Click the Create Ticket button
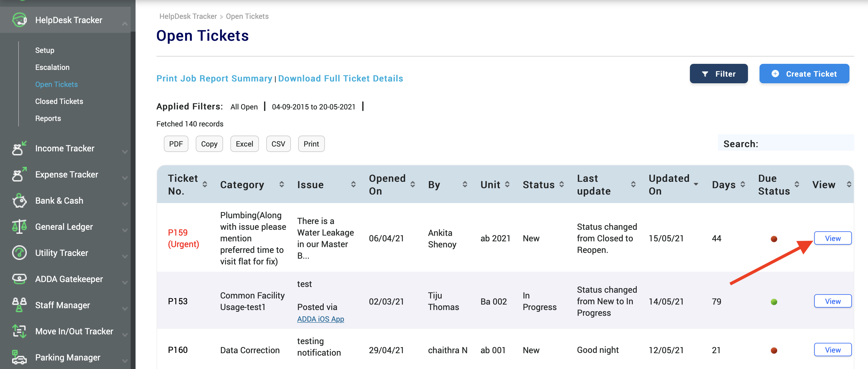Screen dimensions: 868x369 804,74
